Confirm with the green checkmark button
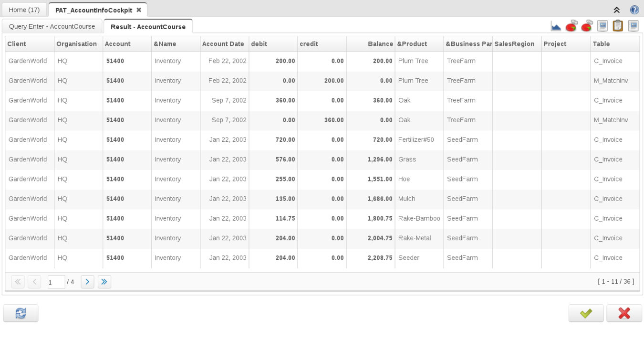Screen dimensions: 644x340 coord(586,313)
